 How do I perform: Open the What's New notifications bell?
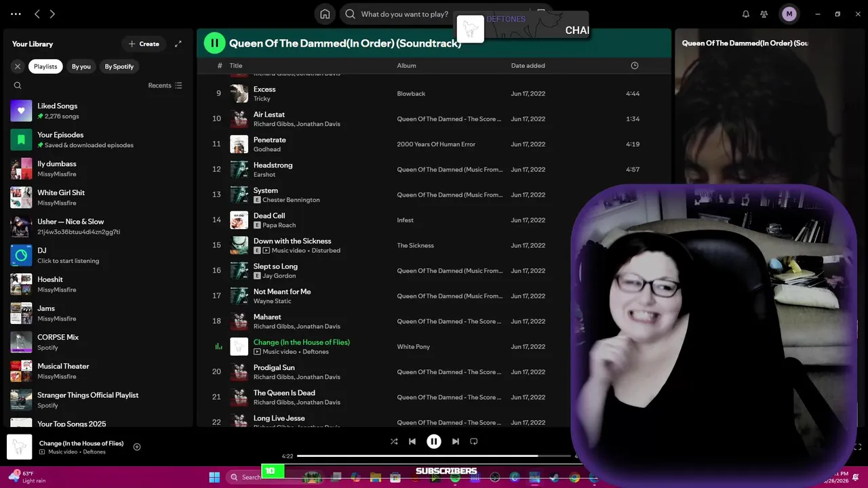(745, 14)
